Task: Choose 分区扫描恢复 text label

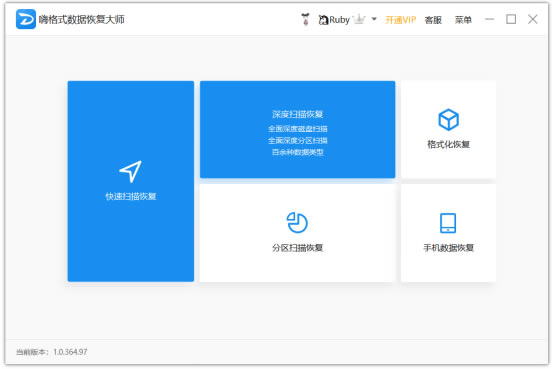Action: click(x=297, y=248)
